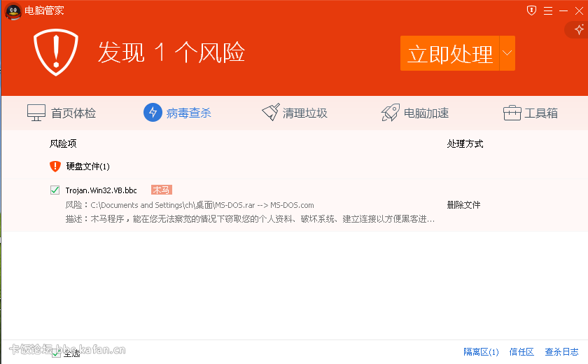The width and height of the screenshot is (588, 364).
Task: Toggle the 全选 select-all checkbox
Action: click(x=56, y=353)
